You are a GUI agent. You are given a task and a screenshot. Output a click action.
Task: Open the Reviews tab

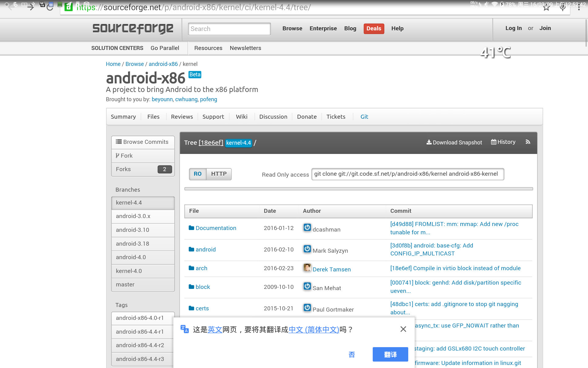tap(182, 117)
